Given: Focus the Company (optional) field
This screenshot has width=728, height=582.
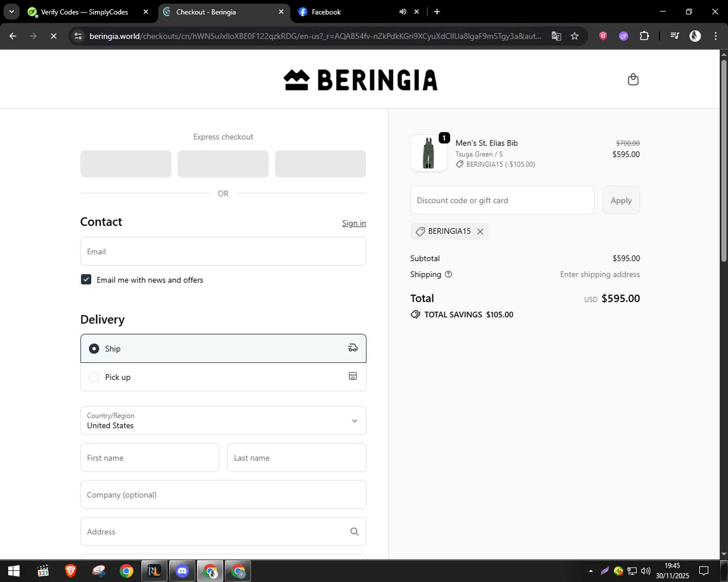Looking at the screenshot, I should point(223,495).
